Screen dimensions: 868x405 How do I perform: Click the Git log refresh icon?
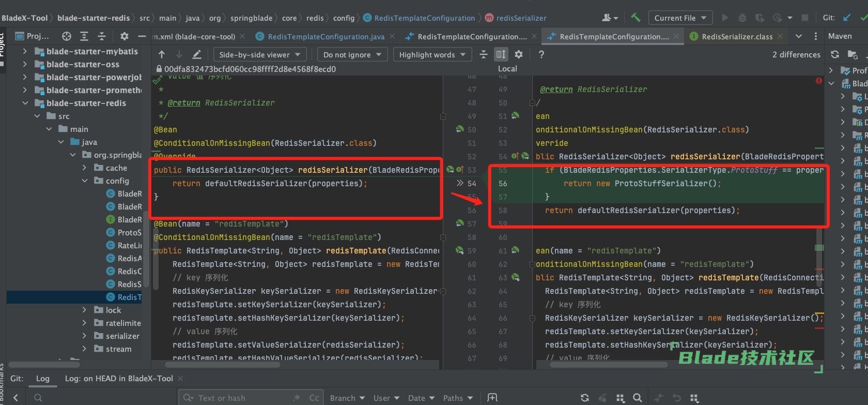coord(585,398)
